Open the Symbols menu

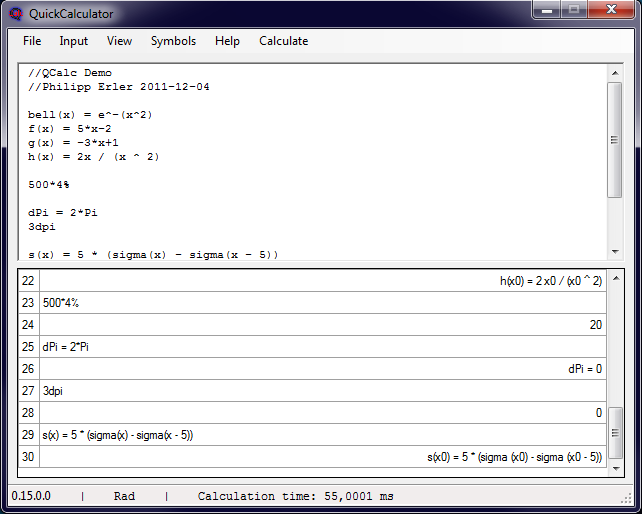[x=173, y=41]
